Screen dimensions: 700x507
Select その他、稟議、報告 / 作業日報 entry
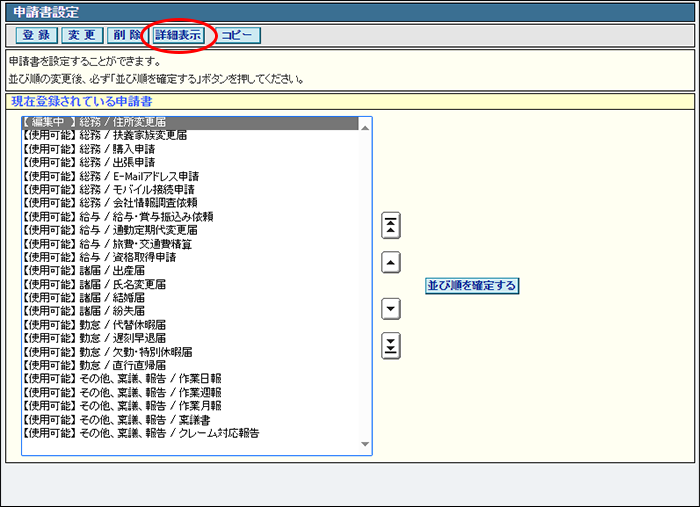pyautogui.click(x=190, y=379)
